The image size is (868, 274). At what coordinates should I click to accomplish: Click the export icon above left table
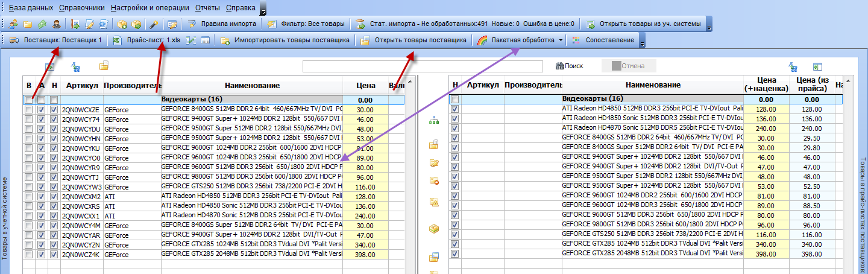(51, 66)
